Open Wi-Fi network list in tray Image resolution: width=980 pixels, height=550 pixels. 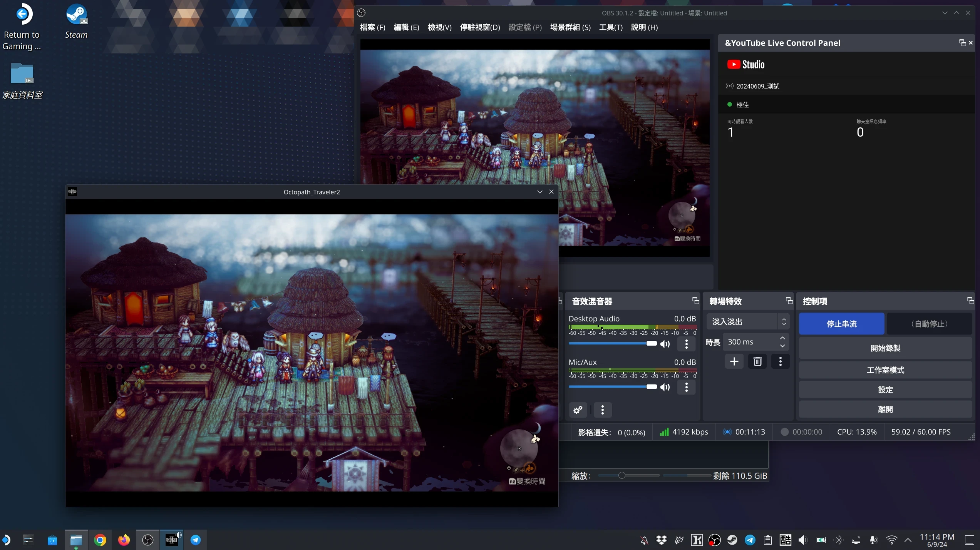[x=891, y=540]
